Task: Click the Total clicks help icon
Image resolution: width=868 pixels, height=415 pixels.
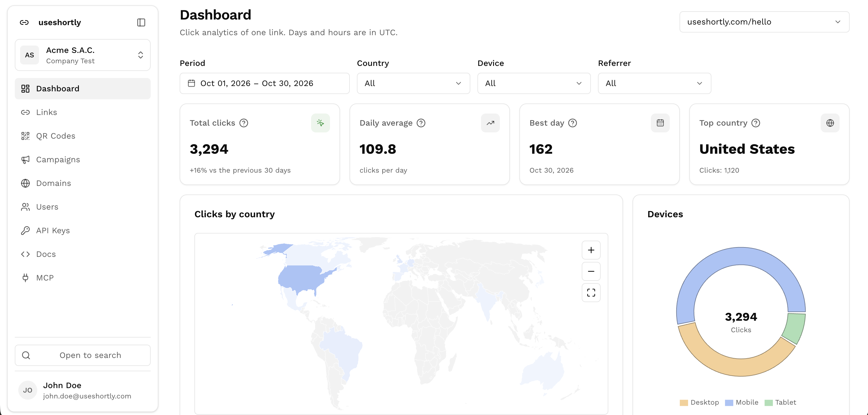Action: 244,123
